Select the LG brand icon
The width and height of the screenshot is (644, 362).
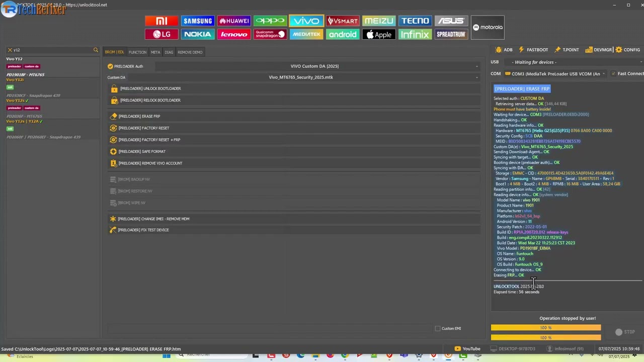click(162, 34)
